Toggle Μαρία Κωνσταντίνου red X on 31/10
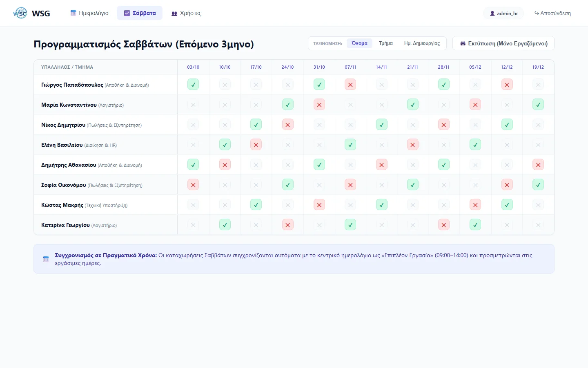This screenshot has height=368, width=588. [319, 105]
